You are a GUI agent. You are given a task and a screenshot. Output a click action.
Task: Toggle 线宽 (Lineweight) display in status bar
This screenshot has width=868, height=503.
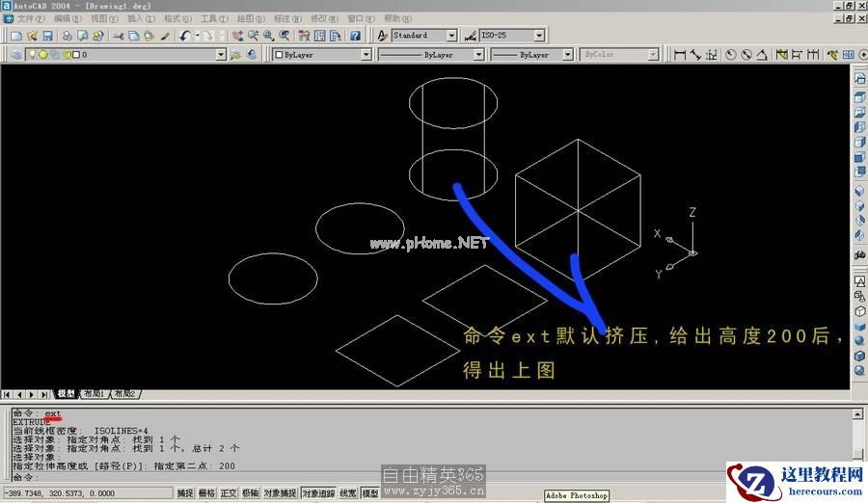[348, 493]
